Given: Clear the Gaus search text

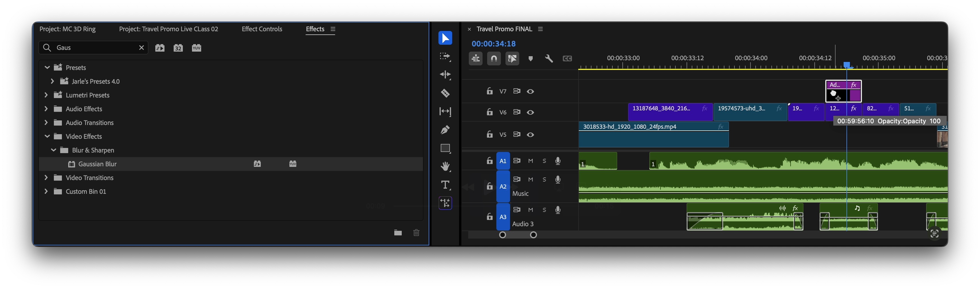Looking at the screenshot, I should [x=142, y=48].
